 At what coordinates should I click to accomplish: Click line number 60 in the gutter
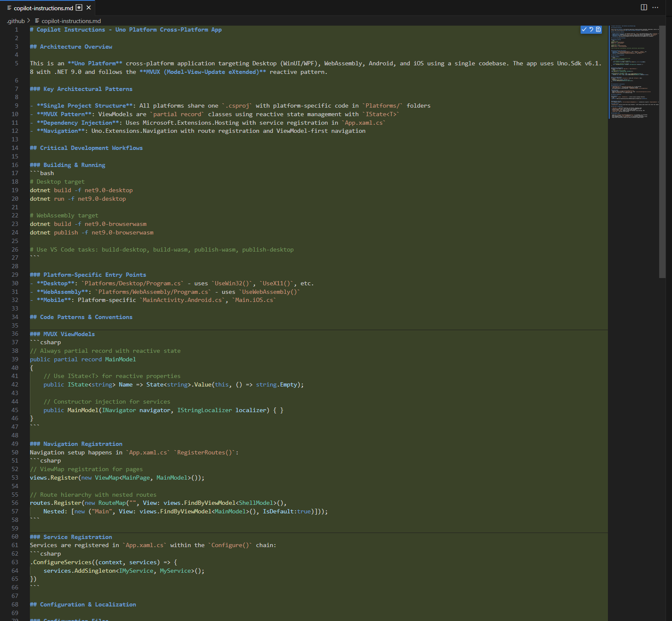point(15,537)
